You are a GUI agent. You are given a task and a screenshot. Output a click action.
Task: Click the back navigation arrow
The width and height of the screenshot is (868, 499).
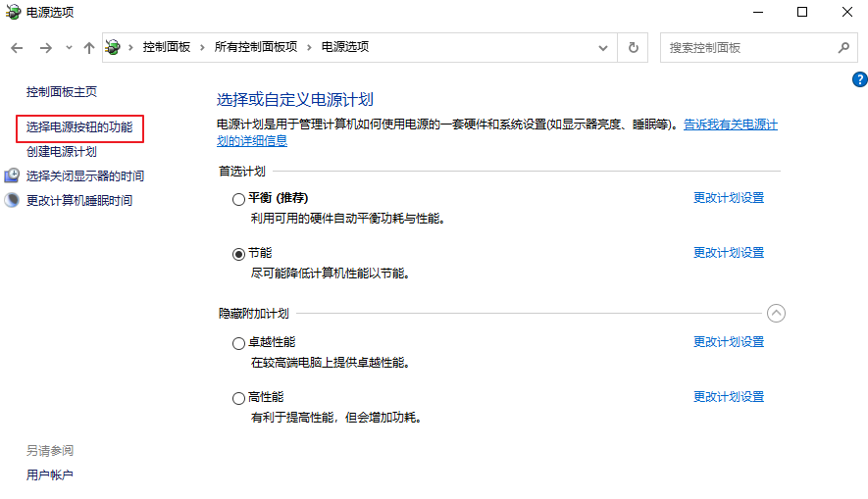[x=17, y=48]
